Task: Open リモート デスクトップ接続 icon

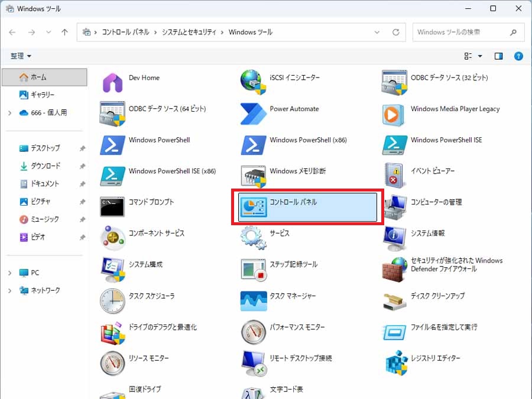Action: (x=254, y=364)
